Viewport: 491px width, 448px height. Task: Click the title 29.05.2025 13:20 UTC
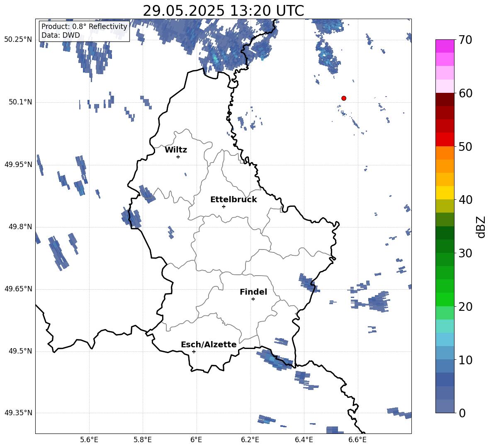pyautogui.click(x=223, y=11)
